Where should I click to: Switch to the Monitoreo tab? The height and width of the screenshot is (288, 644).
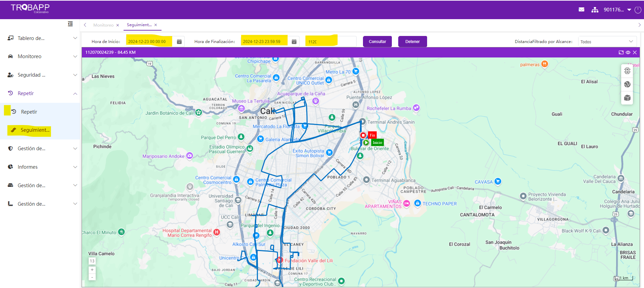tap(103, 25)
